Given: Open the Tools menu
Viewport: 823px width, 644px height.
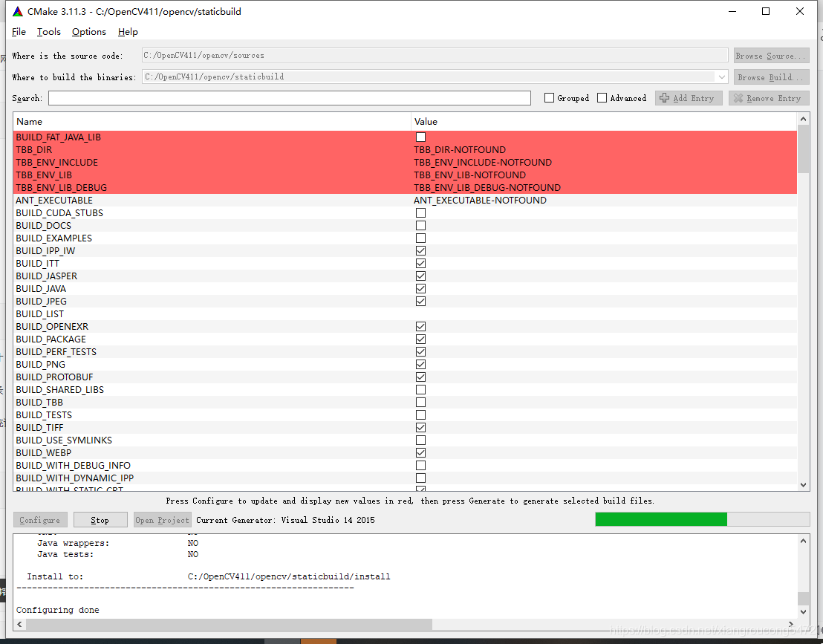Looking at the screenshot, I should click(49, 32).
